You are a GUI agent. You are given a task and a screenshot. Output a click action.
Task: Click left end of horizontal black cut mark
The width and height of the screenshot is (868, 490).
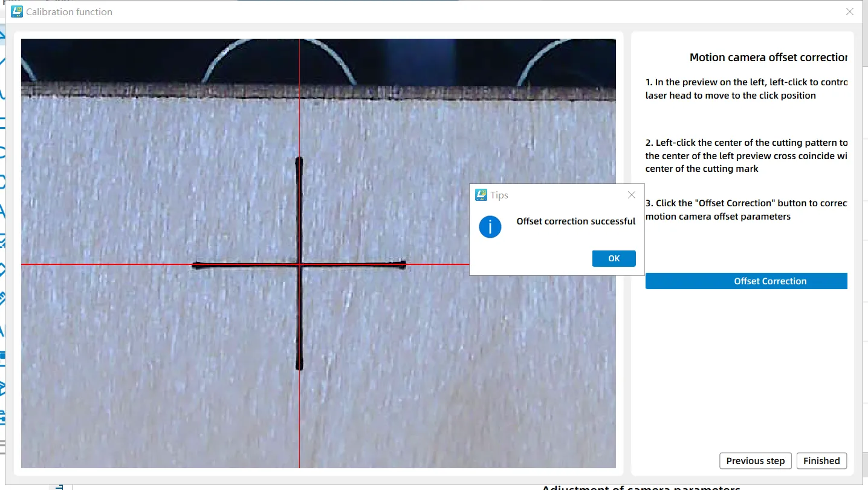click(x=195, y=265)
